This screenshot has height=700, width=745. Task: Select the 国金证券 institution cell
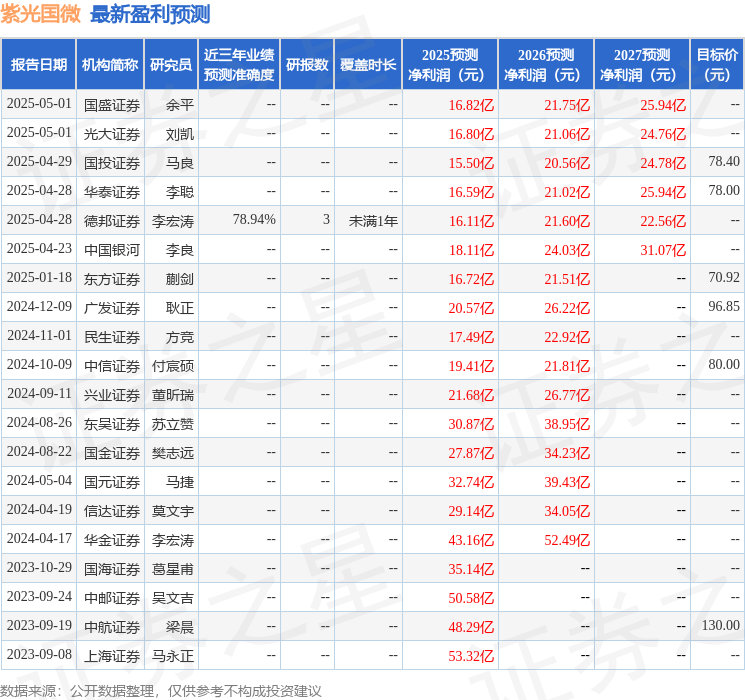click(112, 453)
